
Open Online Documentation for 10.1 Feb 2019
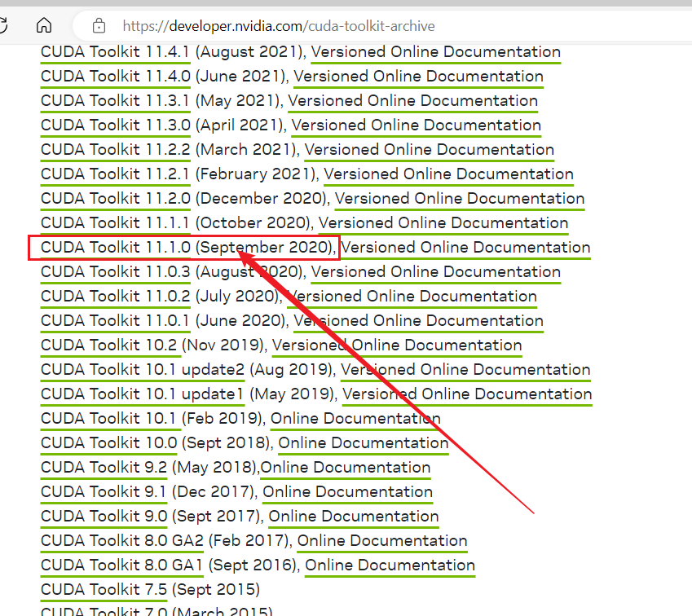click(x=355, y=418)
